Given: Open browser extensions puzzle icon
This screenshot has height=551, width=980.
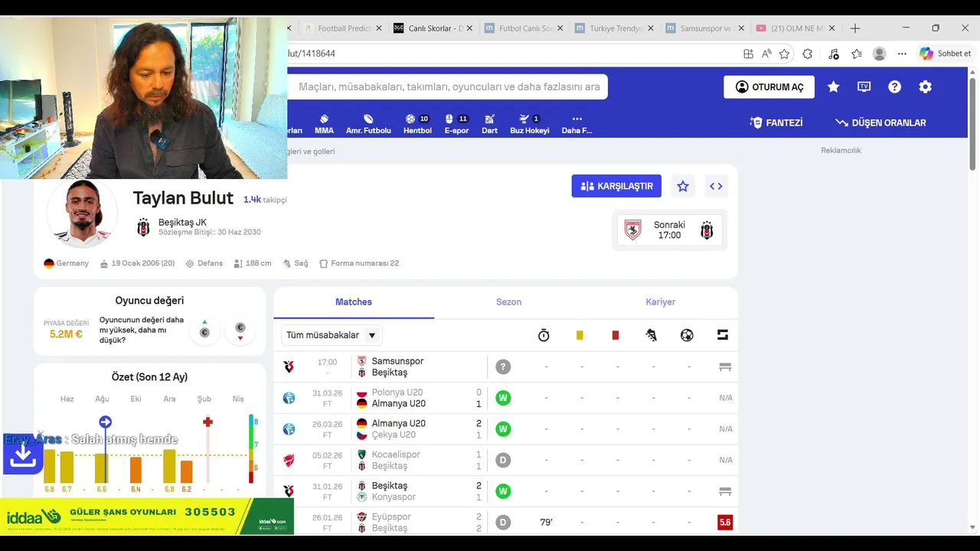Looking at the screenshot, I should pos(807,54).
